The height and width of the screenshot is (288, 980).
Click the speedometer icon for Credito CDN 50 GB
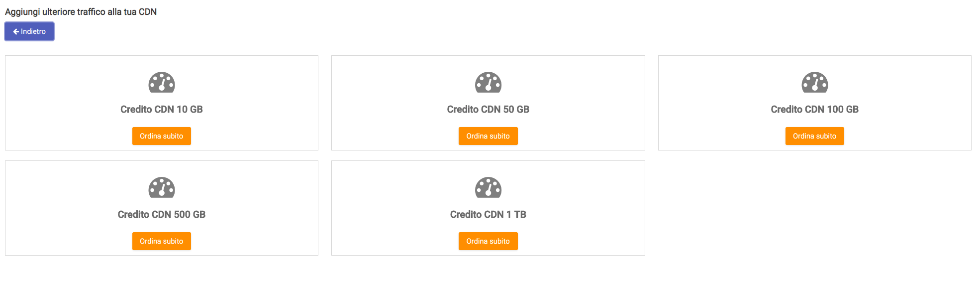[488, 83]
